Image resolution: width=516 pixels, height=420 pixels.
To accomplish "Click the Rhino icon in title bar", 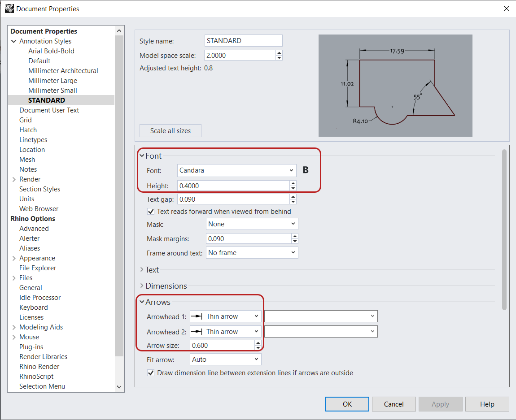I will tap(9, 9).
